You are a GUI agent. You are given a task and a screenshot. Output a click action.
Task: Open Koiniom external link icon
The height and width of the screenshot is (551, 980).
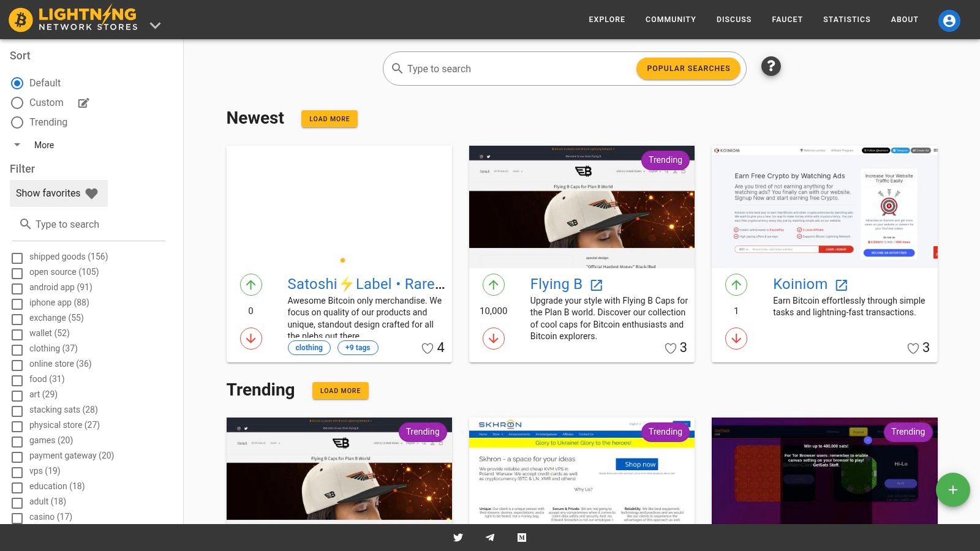[x=842, y=285]
